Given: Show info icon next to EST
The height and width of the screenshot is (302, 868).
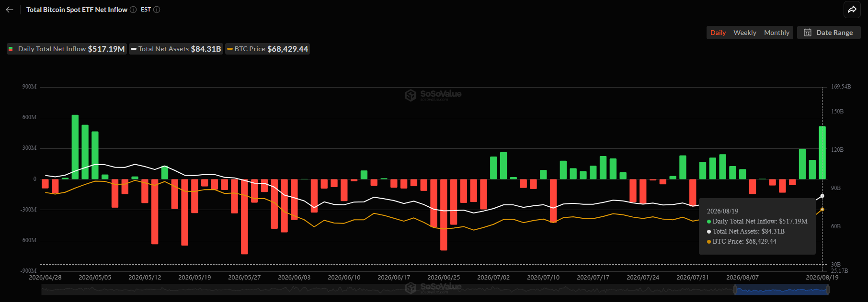Looking at the screenshot, I should pos(157,10).
